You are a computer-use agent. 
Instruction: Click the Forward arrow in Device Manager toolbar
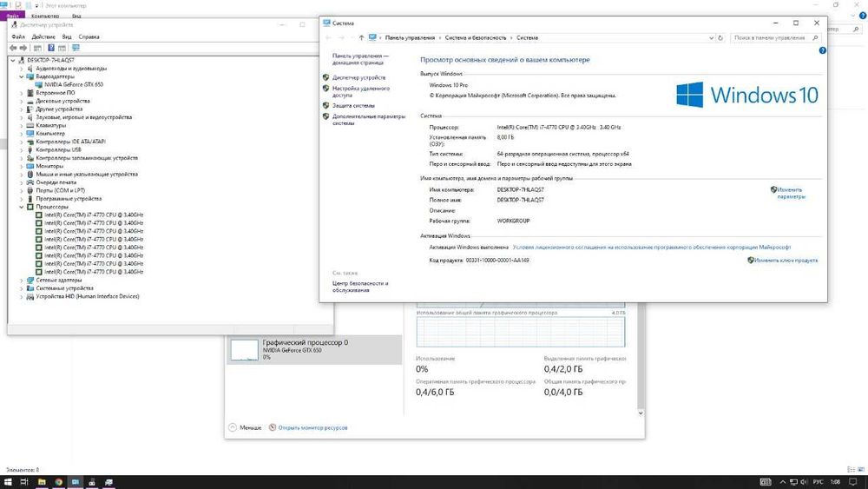pyautogui.click(x=23, y=48)
